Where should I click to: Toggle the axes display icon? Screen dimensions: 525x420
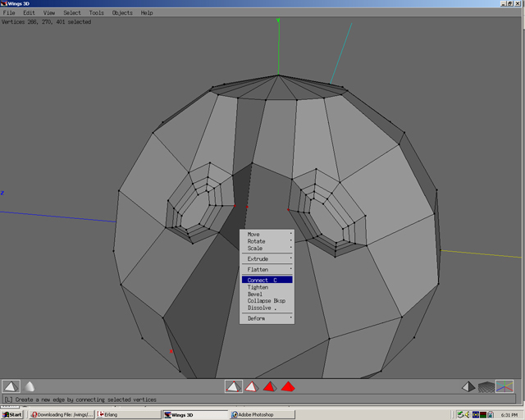coord(504,386)
